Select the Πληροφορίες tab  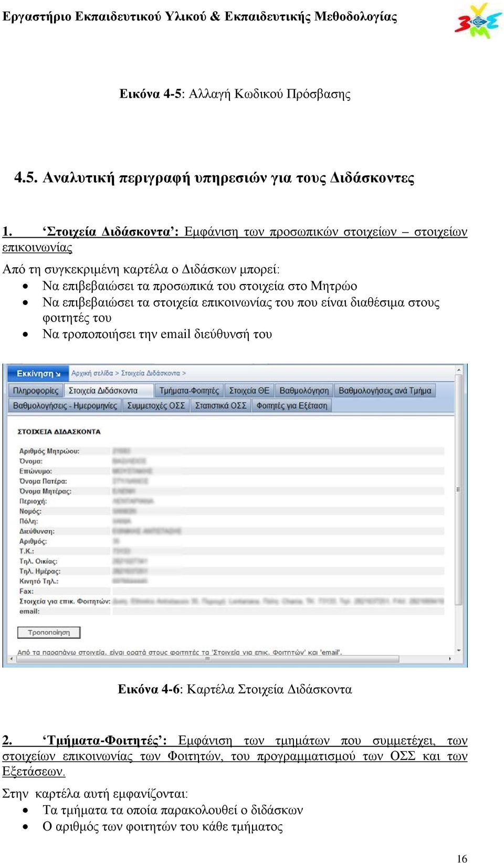tap(36, 391)
